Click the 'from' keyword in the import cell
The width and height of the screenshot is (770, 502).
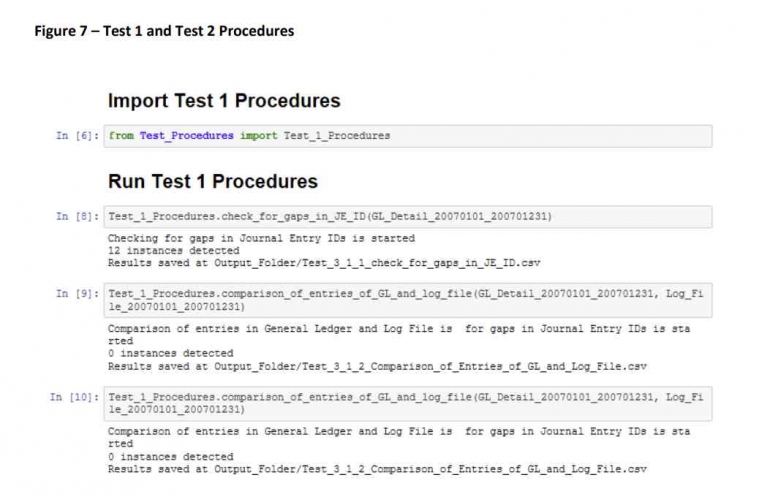pos(121,136)
